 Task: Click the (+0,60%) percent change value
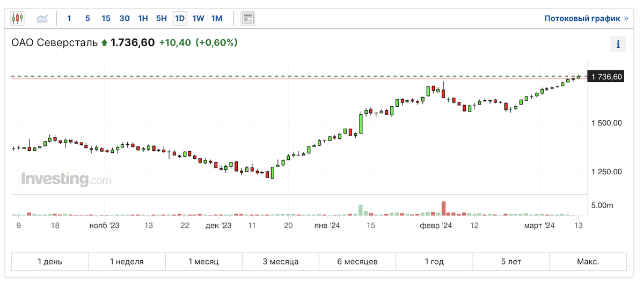point(216,42)
